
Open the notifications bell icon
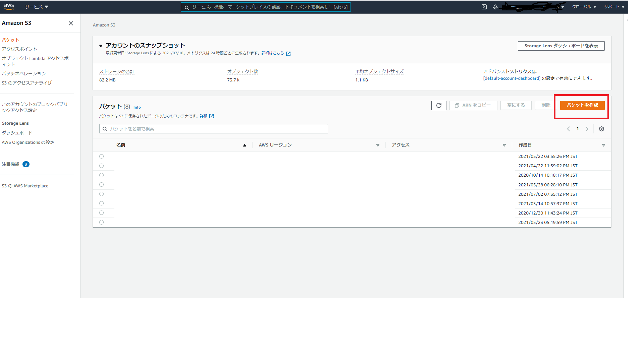[495, 7]
